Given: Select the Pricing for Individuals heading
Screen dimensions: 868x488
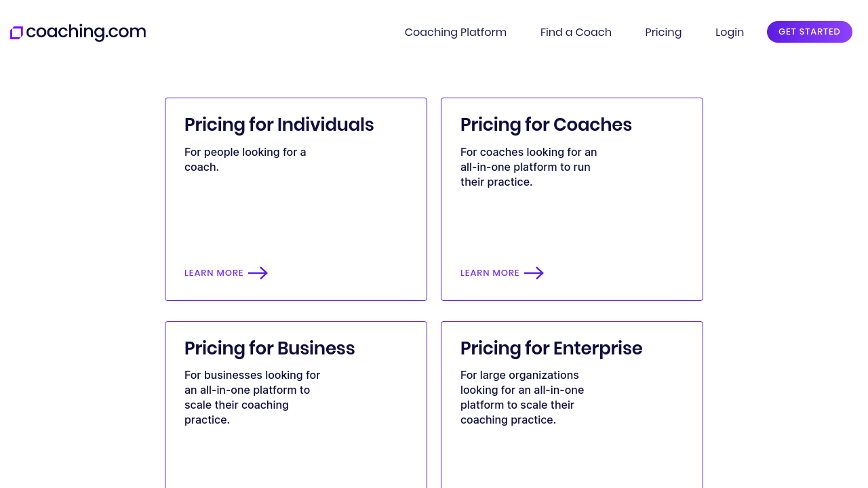Looking at the screenshot, I should 279,125.
